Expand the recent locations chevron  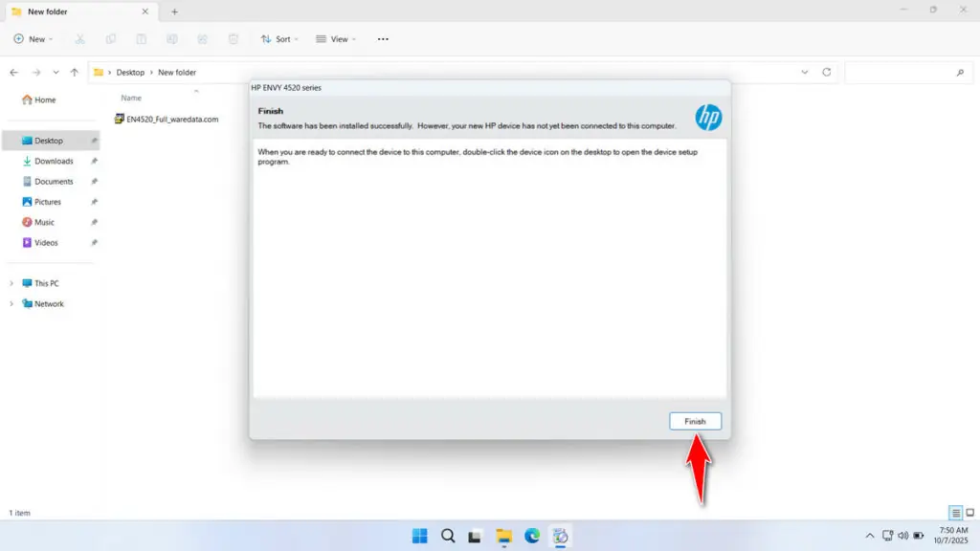pyautogui.click(x=56, y=73)
